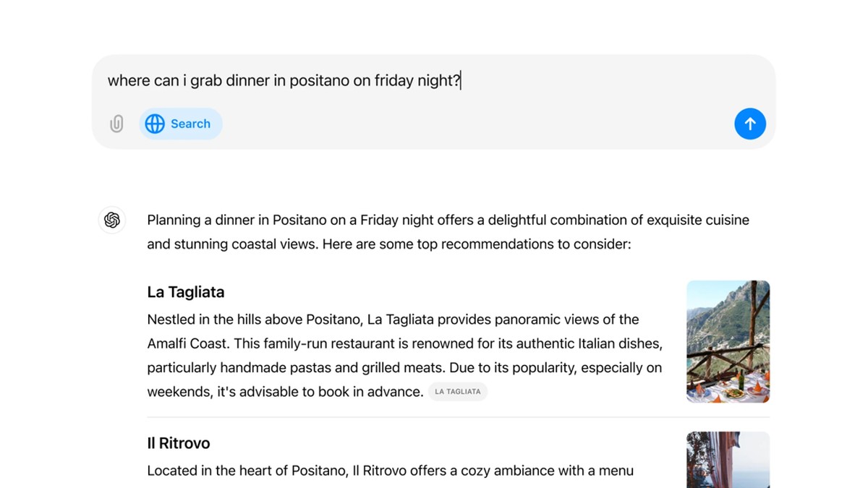Click the 'handmade pastas and grilled meats' line
The image size is (868, 488).
click(x=404, y=368)
